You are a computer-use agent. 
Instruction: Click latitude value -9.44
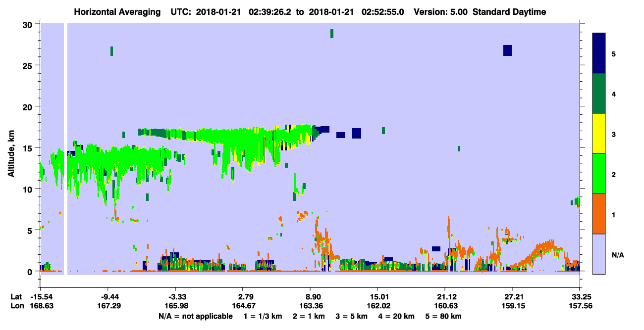click(108, 297)
